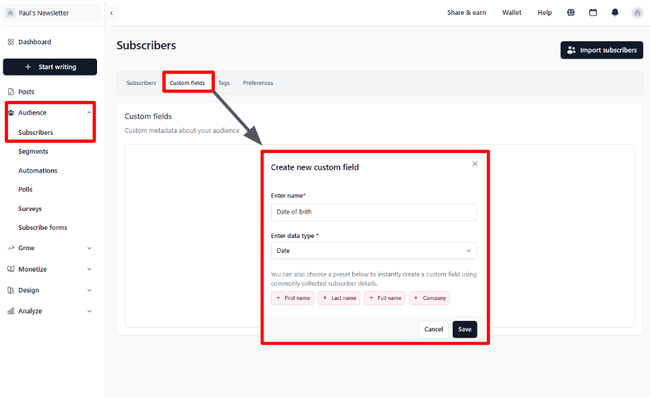The image size is (650, 397).
Task: Save the new custom field
Action: (x=465, y=329)
